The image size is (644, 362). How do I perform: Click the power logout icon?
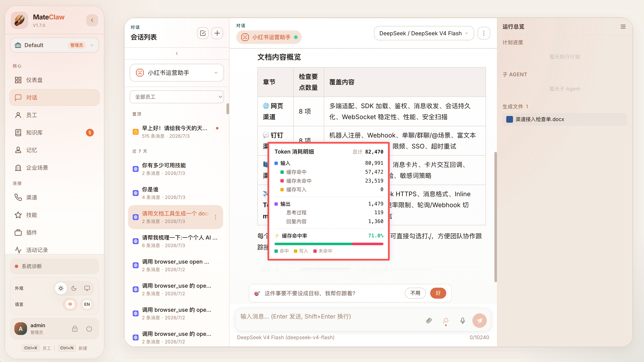(89, 329)
